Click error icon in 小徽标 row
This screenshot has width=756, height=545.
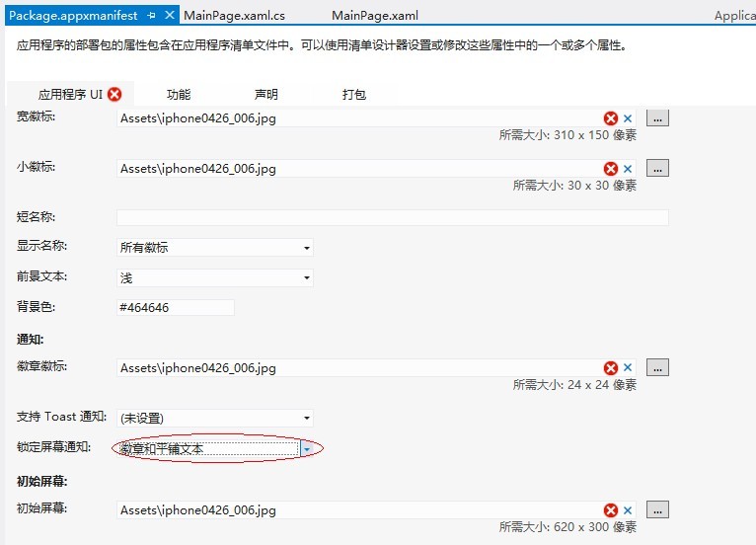point(610,168)
